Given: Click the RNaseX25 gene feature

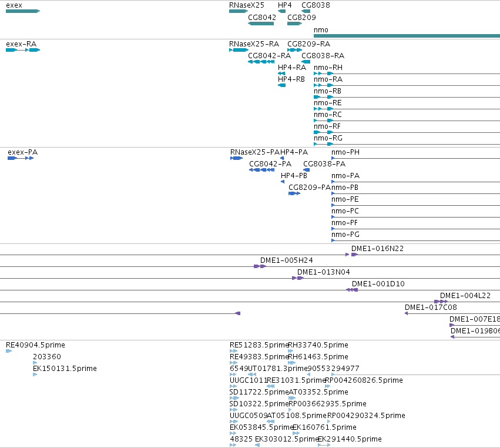Looking at the screenshot, I should [239, 11].
